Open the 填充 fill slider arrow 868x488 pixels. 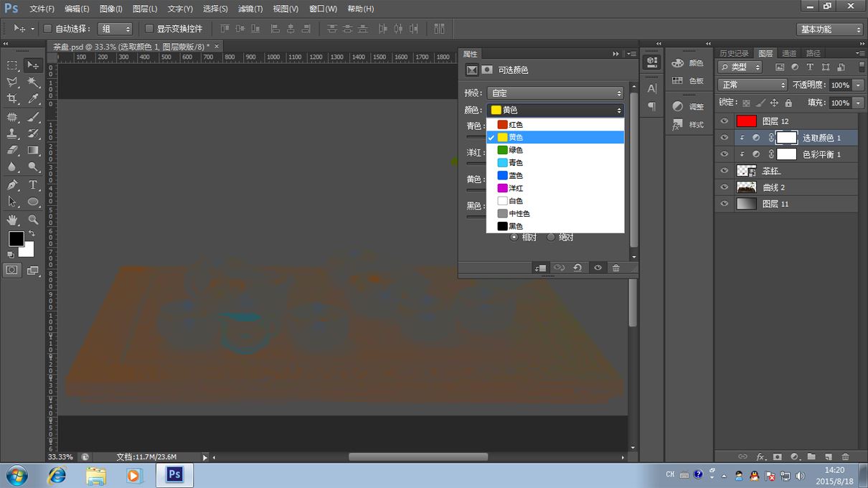click(858, 103)
